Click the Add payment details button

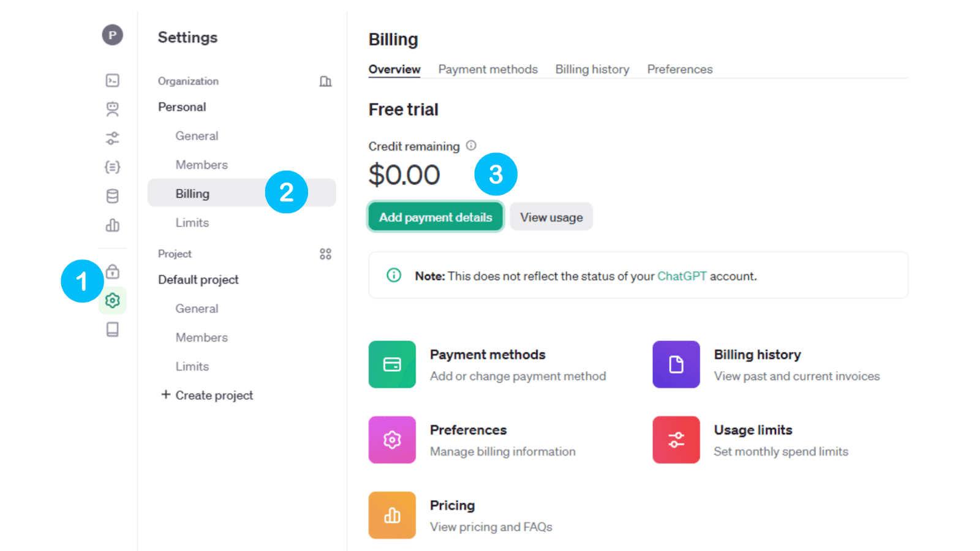[x=435, y=217]
